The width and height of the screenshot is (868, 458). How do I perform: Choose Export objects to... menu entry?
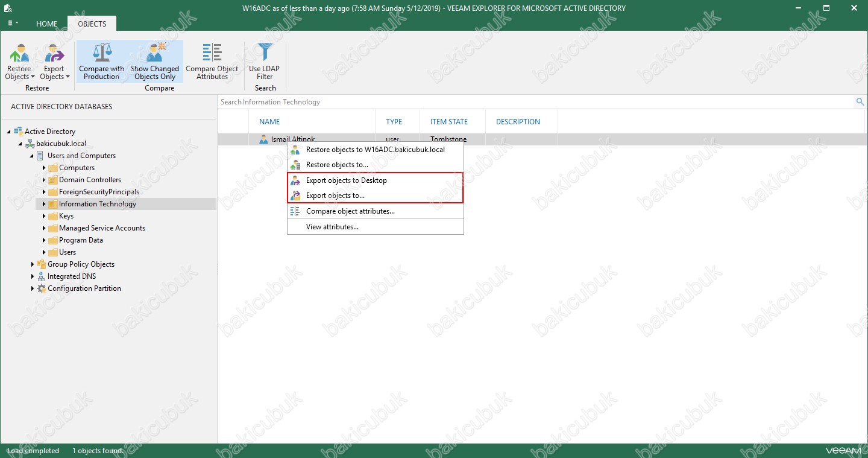coord(376,196)
